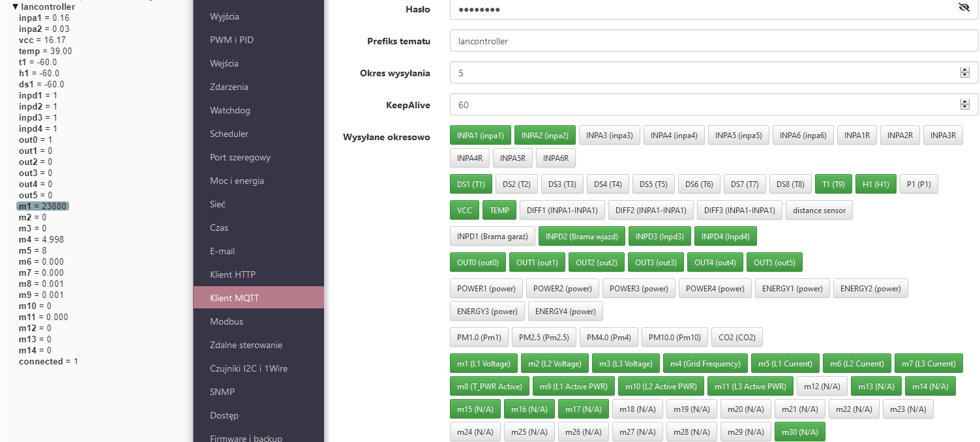
Task: Collapse the lancontroller tree node
Action: click(15, 7)
